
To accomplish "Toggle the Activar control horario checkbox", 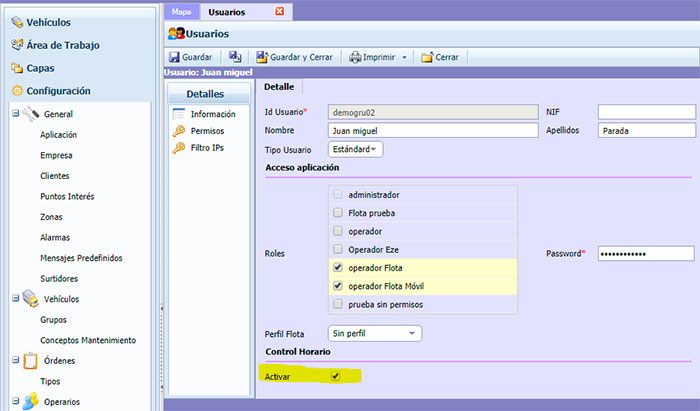I will (335, 376).
